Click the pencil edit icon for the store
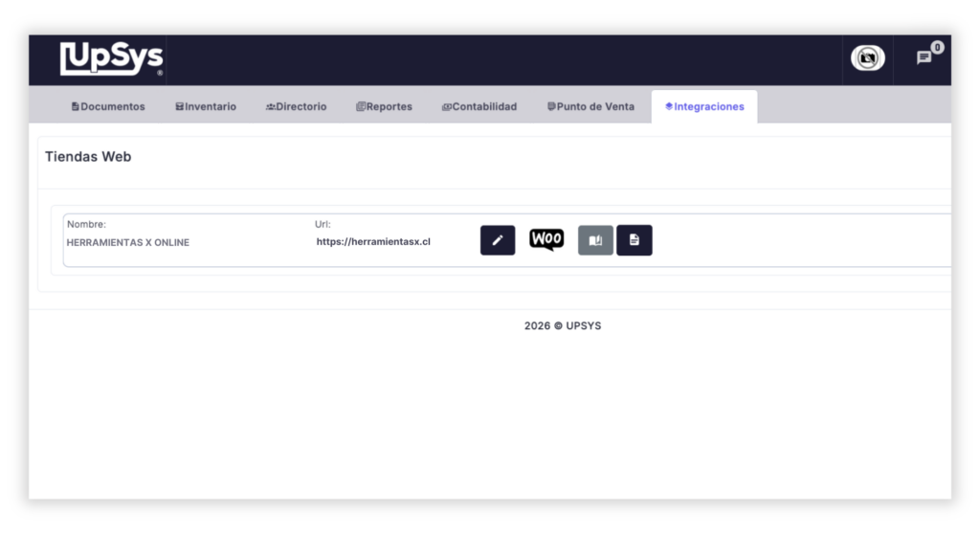The height and width of the screenshot is (534, 980). [497, 240]
